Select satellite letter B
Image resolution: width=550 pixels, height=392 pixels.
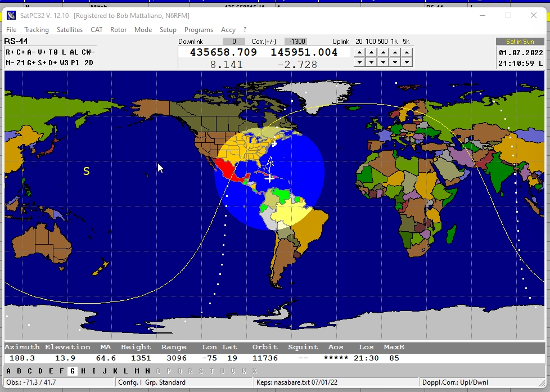[19, 371]
